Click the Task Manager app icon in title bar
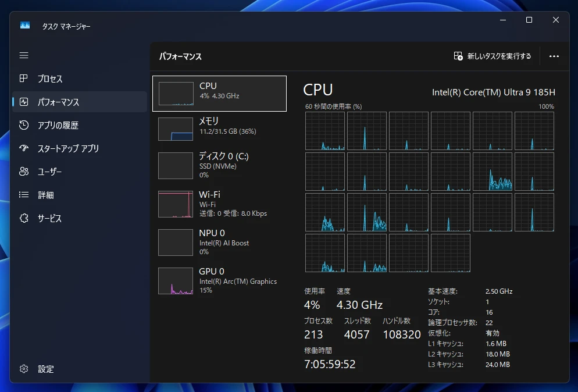 pos(25,26)
